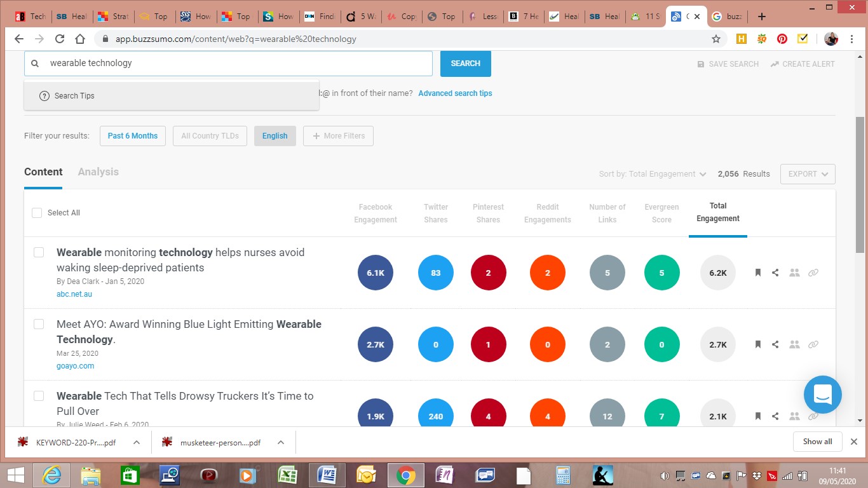Bookmark this page with the star icon
The width and height of the screenshot is (868, 488).
pos(716,39)
